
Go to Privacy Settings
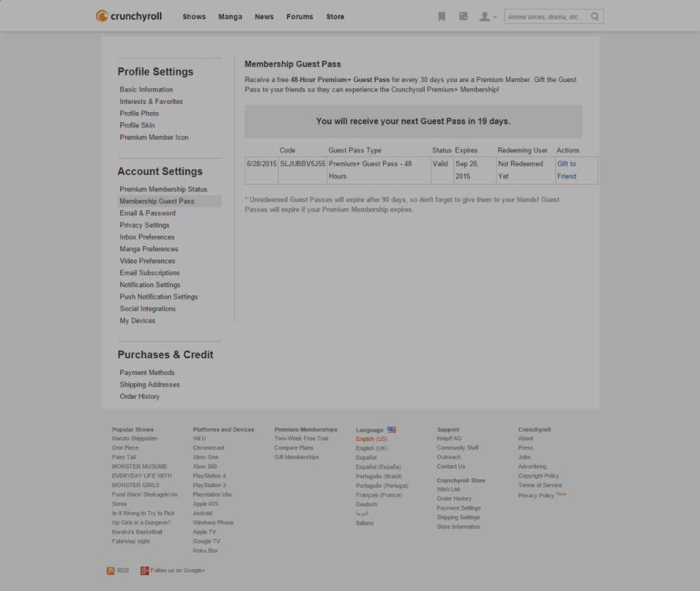coord(145,225)
